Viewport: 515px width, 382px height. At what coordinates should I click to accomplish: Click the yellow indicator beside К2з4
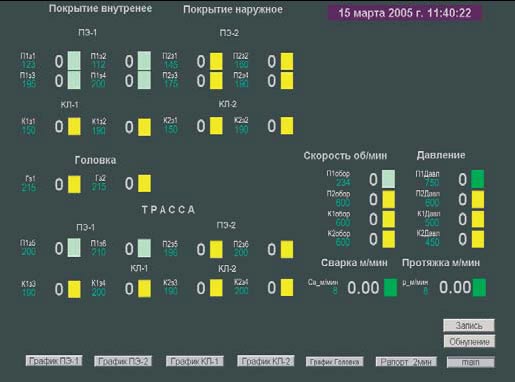287,288
